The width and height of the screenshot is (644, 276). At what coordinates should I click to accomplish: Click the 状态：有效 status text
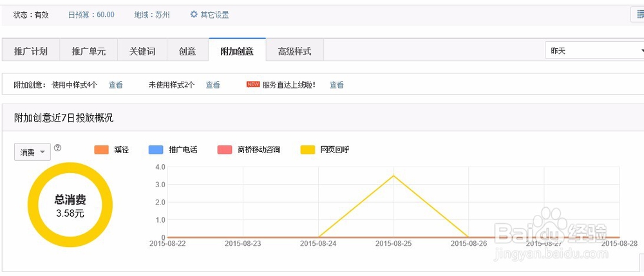(31, 15)
